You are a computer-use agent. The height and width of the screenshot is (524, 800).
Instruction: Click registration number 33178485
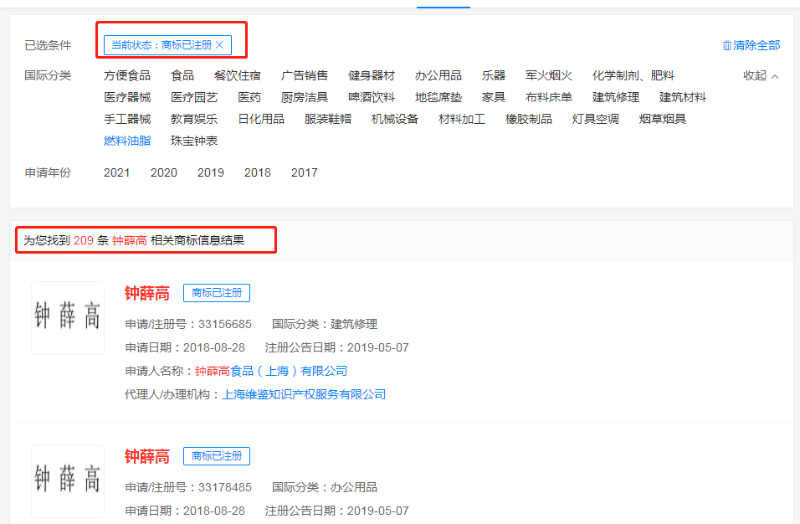[224, 487]
